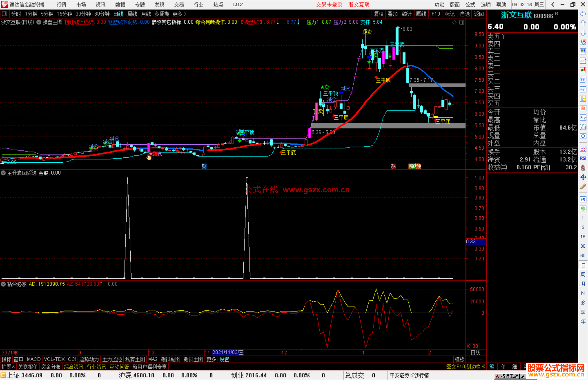Toggle the 主升浪回踩选 panel round button

(3, 173)
